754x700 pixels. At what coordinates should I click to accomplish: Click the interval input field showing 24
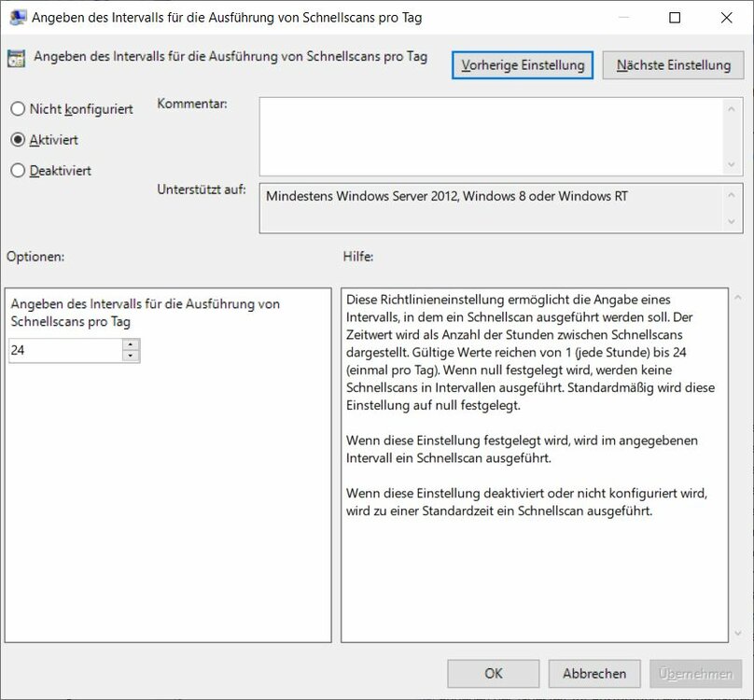point(64,351)
